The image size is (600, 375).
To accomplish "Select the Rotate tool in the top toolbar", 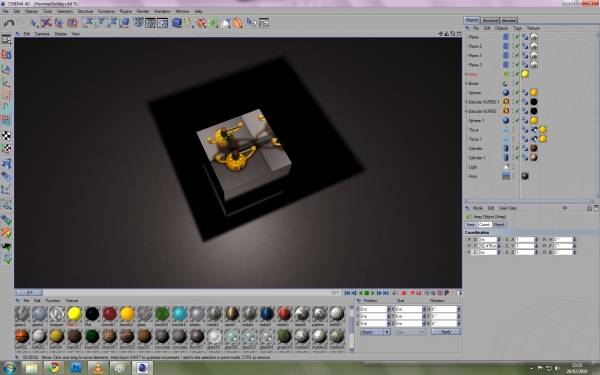I will (x=72, y=23).
